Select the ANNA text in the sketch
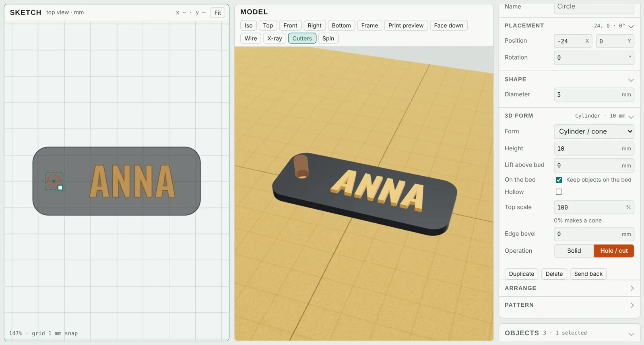 click(x=132, y=181)
